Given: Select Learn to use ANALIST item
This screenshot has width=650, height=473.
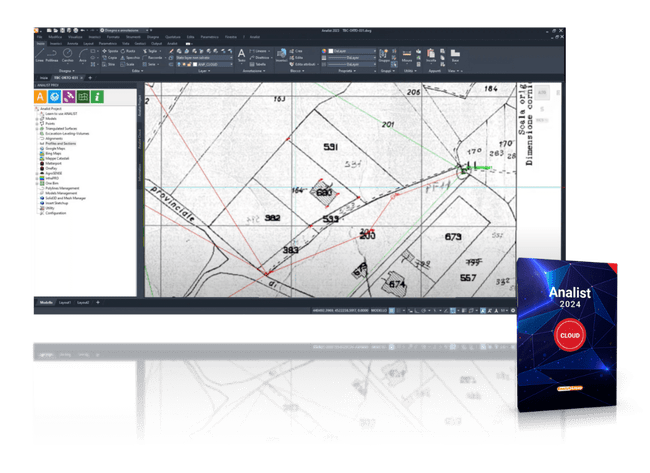Looking at the screenshot, I should pyautogui.click(x=58, y=114).
